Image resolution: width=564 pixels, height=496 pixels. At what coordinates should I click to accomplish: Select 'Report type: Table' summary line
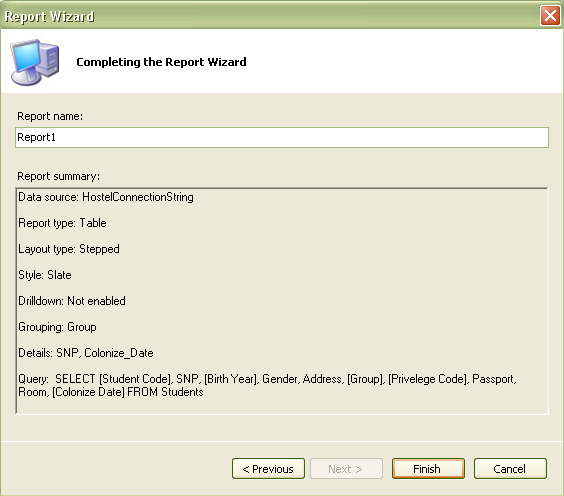(62, 223)
